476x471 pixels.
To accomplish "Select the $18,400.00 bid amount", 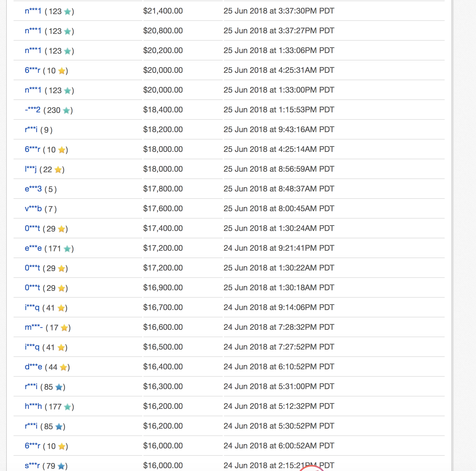I will 163,110.
